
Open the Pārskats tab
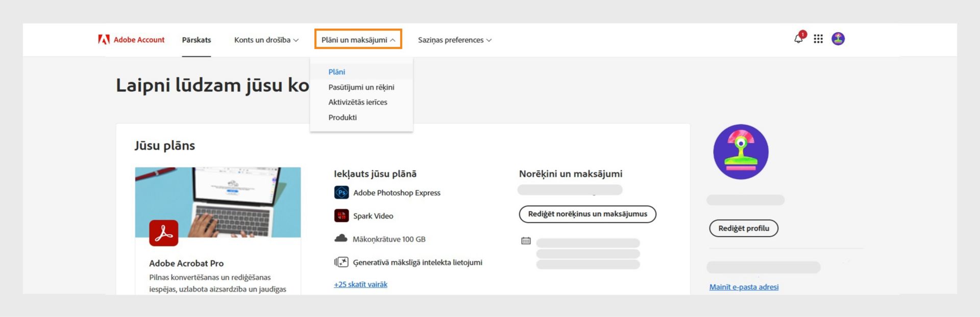coord(197,40)
